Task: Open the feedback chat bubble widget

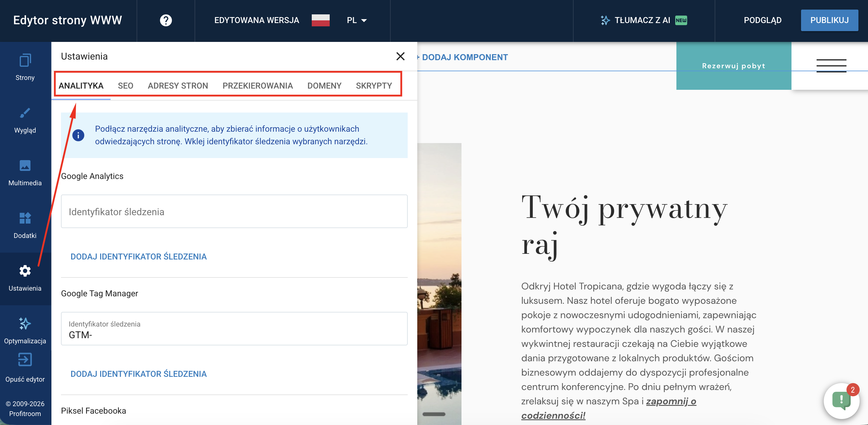Action: point(841,401)
